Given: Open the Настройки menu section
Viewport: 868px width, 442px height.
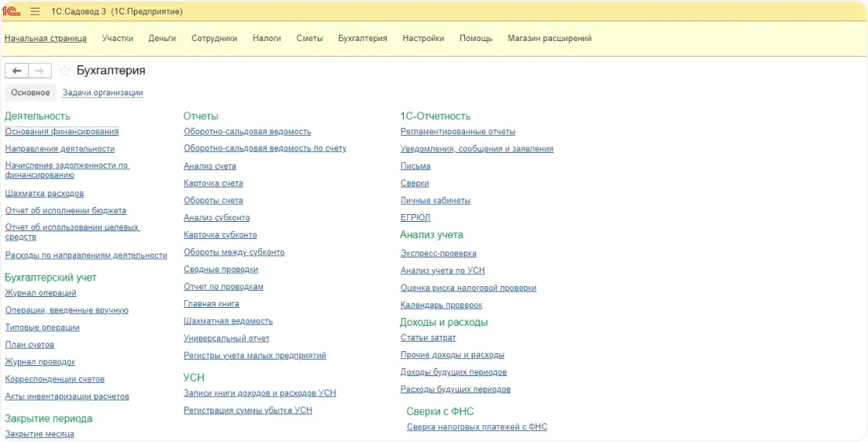Looking at the screenshot, I should coord(423,38).
